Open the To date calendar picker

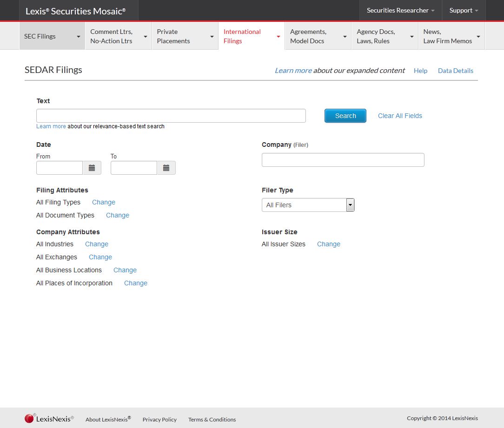coord(166,168)
